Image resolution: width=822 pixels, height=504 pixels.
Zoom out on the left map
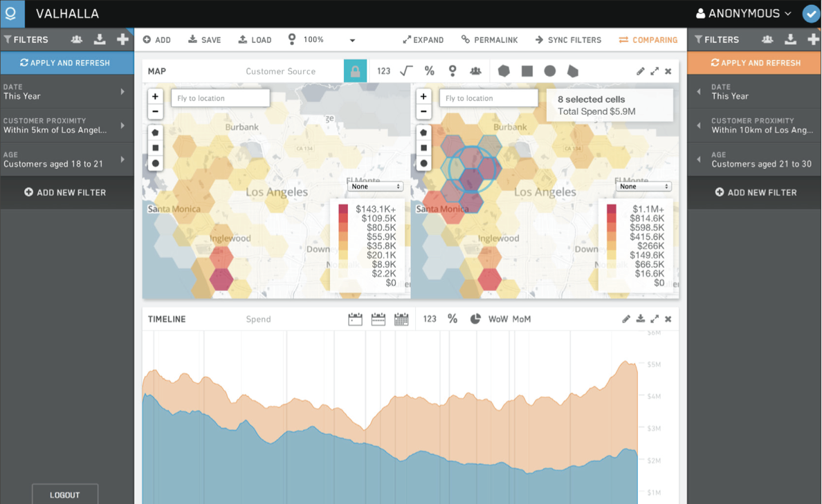[x=155, y=111]
